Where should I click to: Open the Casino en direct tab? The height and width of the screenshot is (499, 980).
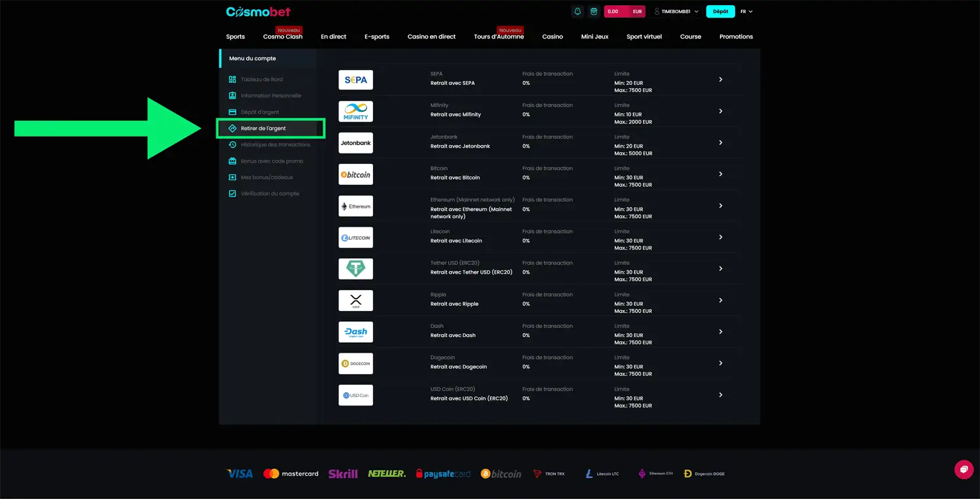431,37
